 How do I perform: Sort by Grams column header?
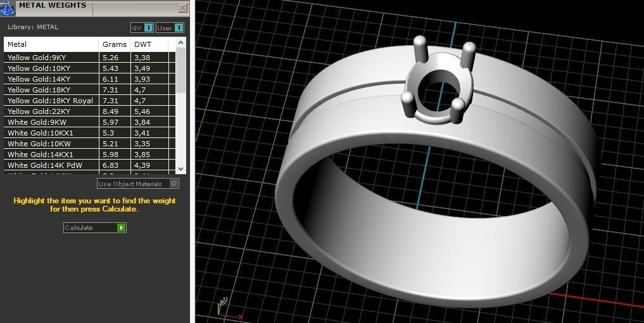tap(115, 44)
